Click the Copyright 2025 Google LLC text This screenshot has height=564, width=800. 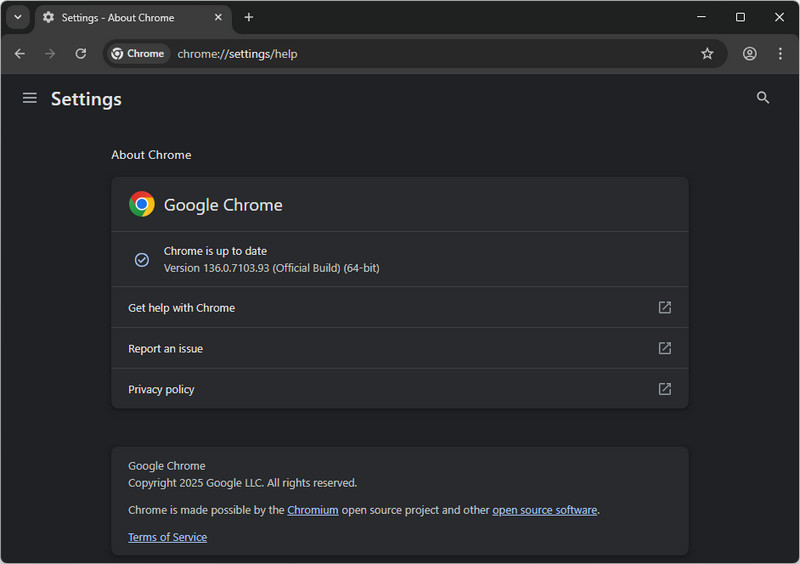point(242,483)
